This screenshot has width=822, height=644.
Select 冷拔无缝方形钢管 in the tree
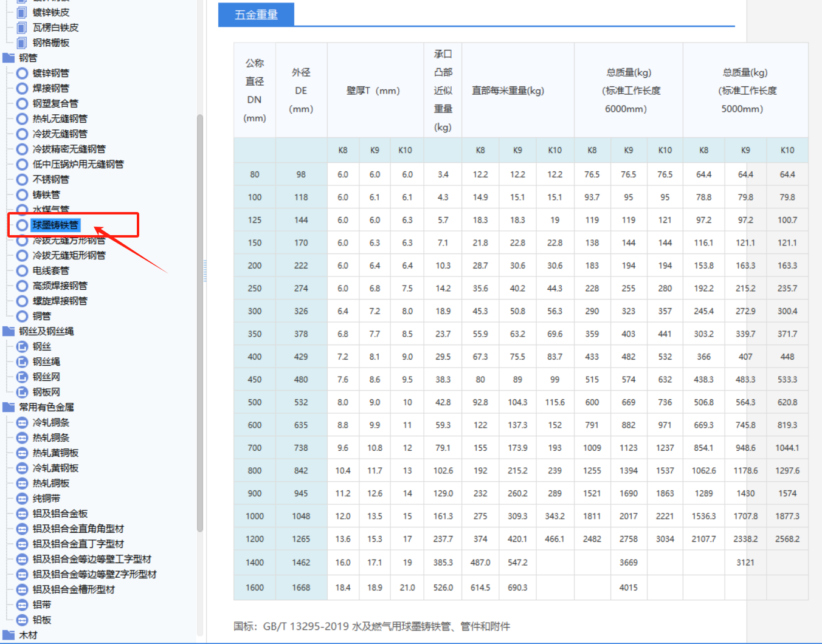coord(69,241)
